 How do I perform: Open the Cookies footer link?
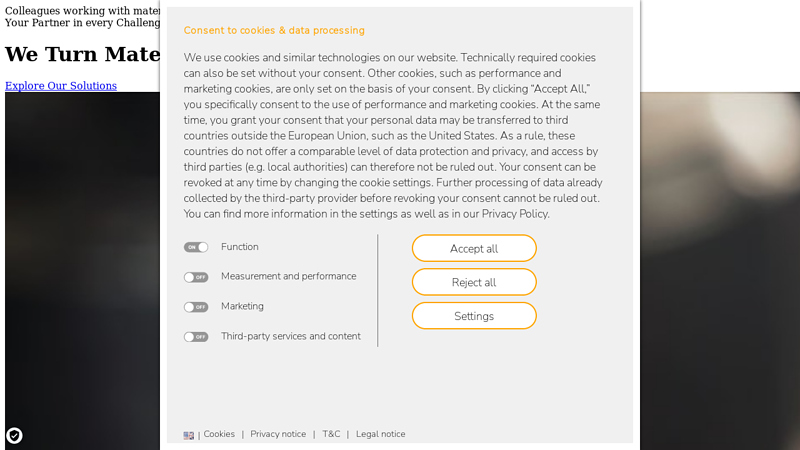219,434
